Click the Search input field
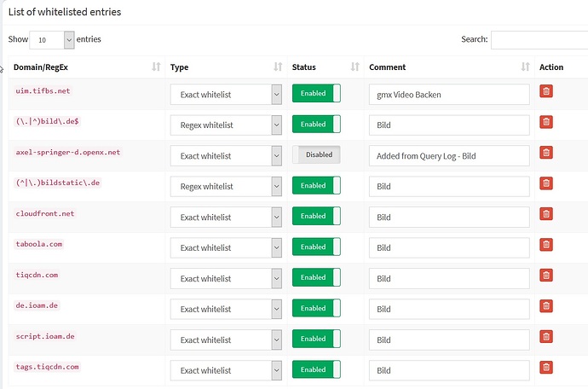588x389 pixels. (x=539, y=40)
